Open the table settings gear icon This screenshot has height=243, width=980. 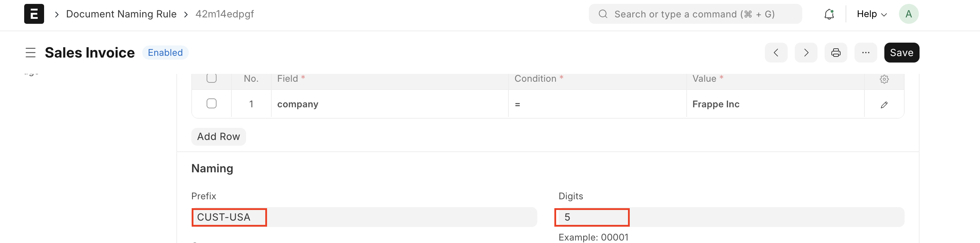point(884,79)
